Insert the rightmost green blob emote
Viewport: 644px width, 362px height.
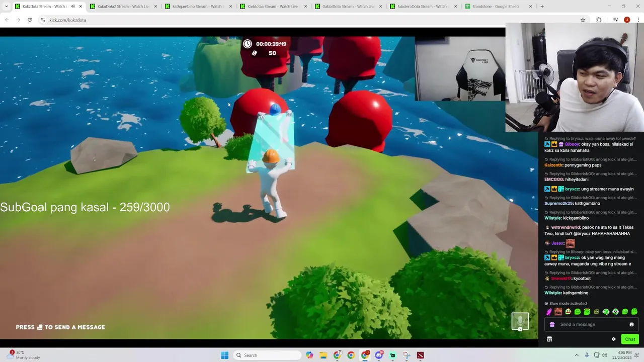point(634,312)
